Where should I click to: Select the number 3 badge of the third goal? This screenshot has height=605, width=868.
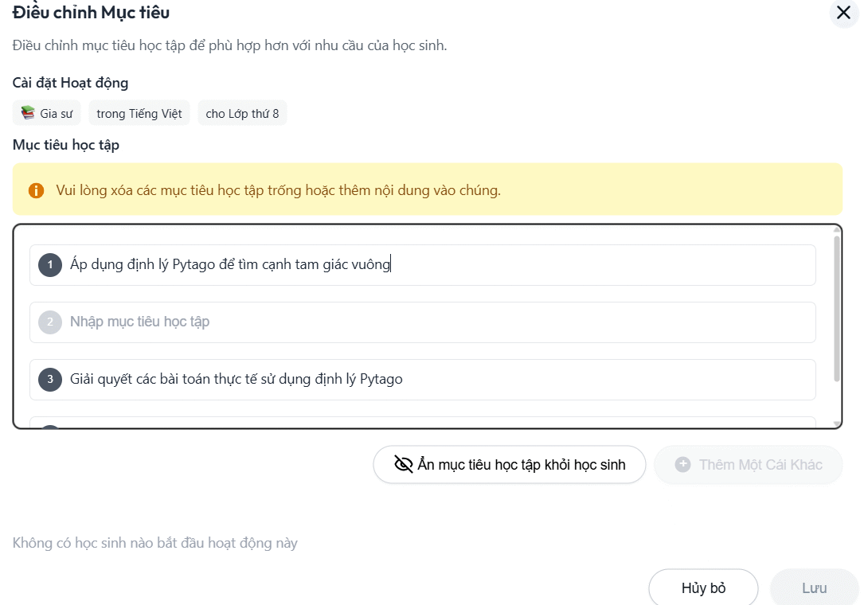(50, 379)
